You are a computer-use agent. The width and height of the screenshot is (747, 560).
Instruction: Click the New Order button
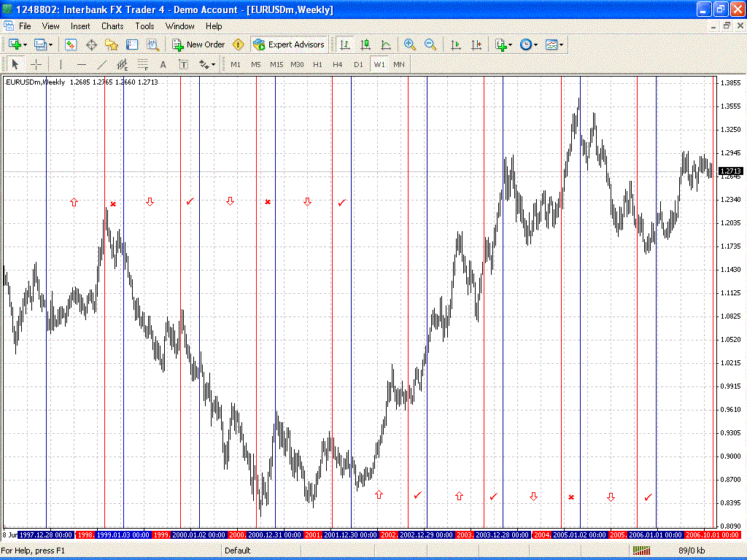click(198, 44)
